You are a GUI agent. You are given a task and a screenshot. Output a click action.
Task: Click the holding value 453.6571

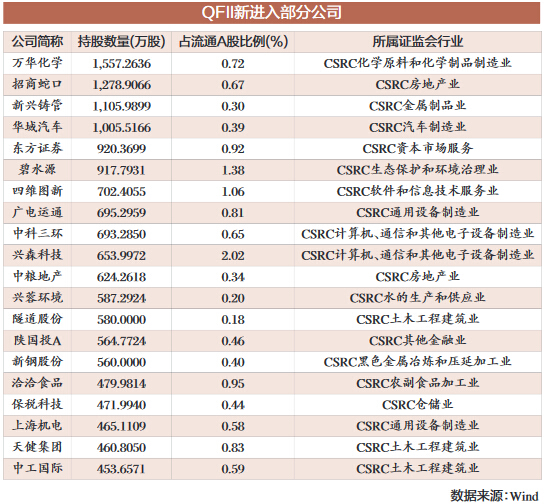click(121, 469)
